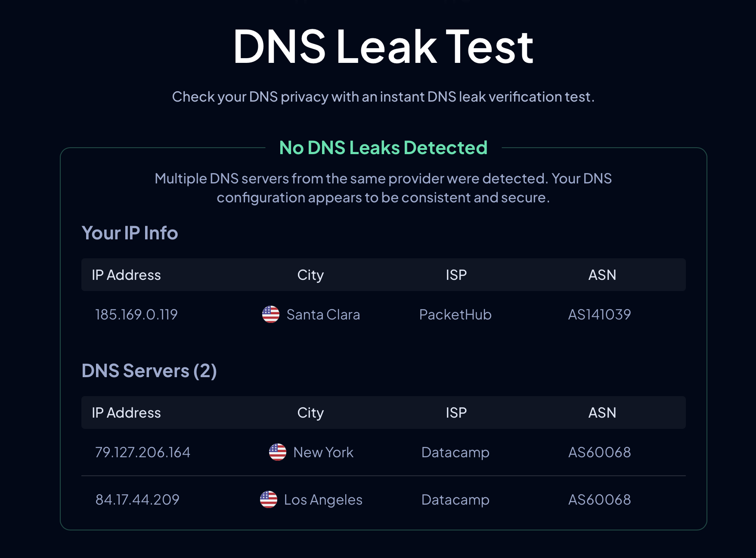Click the DNS Servers (2) section heading
756x558 pixels.
(x=149, y=371)
